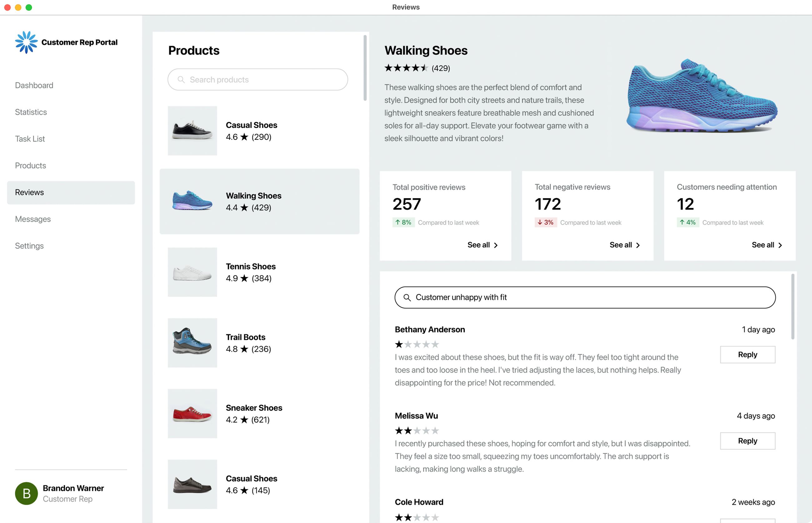
Task: Expand all positive reviews via See all
Action: point(482,245)
